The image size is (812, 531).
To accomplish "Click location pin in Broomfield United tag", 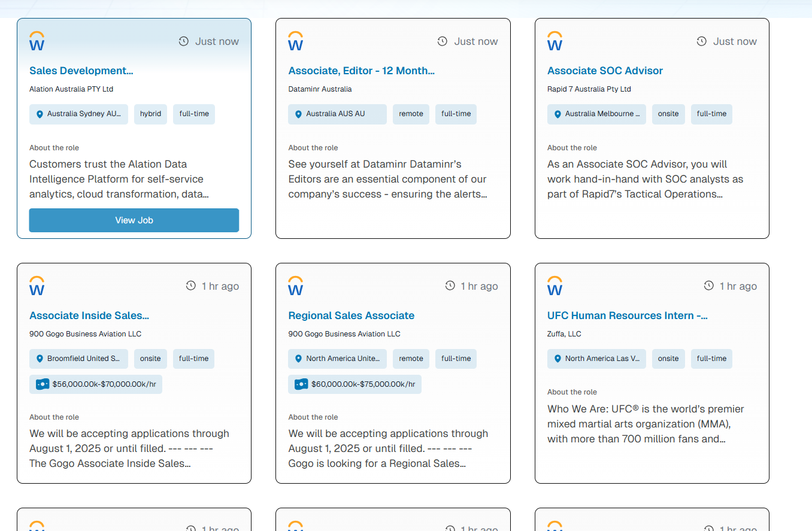I will click(x=40, y=359).
